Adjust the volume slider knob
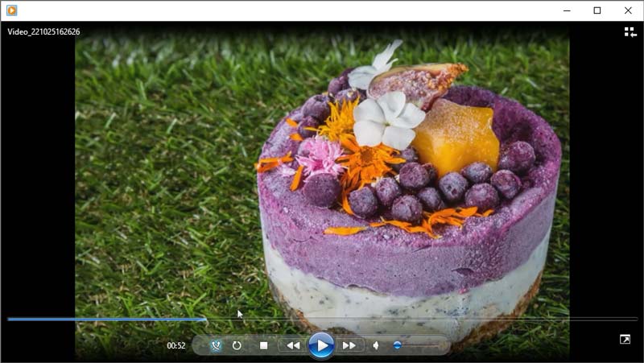The width and height of the screenshot is (644, 363). click(397, 345)
